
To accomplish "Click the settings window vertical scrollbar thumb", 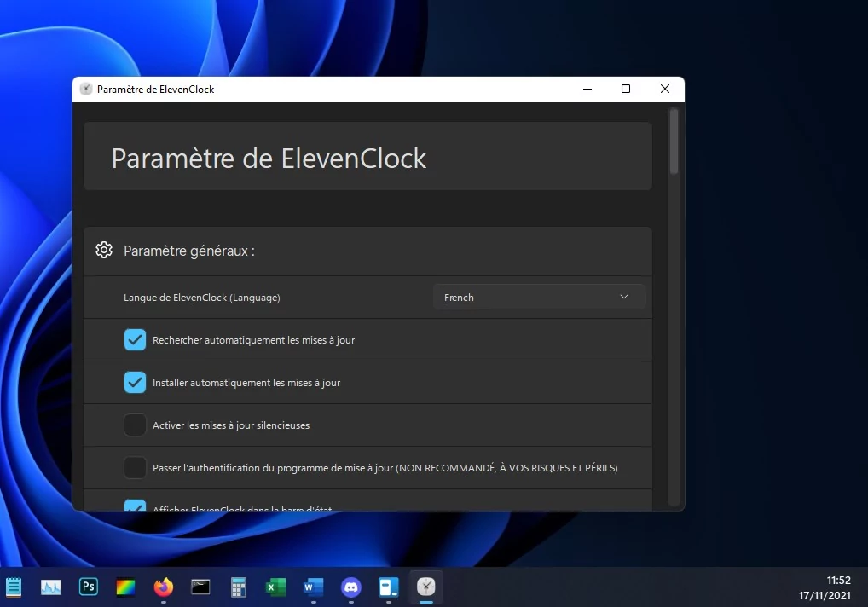I will [674, 142].
